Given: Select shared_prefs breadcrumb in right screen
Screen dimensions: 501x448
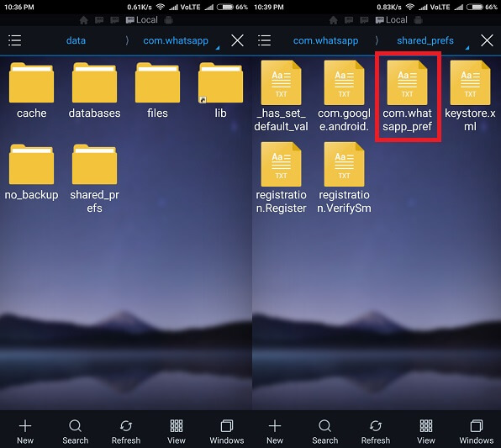Looking at the screenshot, I should 425,40.
